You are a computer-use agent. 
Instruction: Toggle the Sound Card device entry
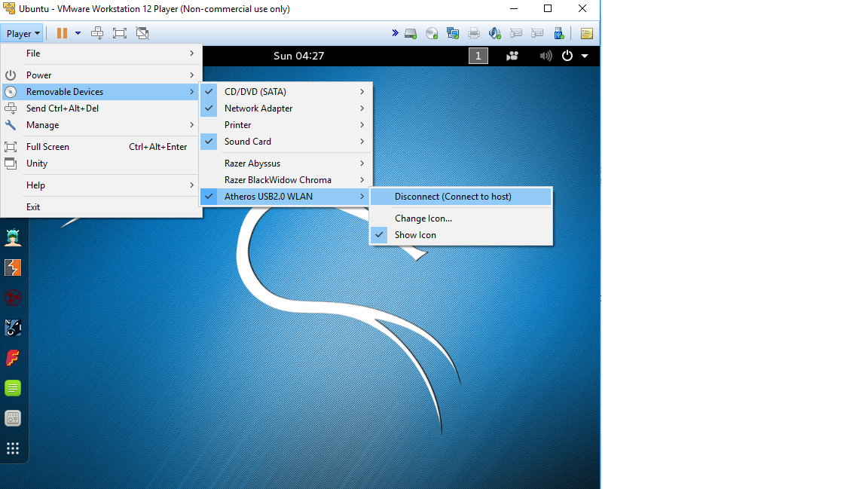pyautogui.click(x=286, y=142)
